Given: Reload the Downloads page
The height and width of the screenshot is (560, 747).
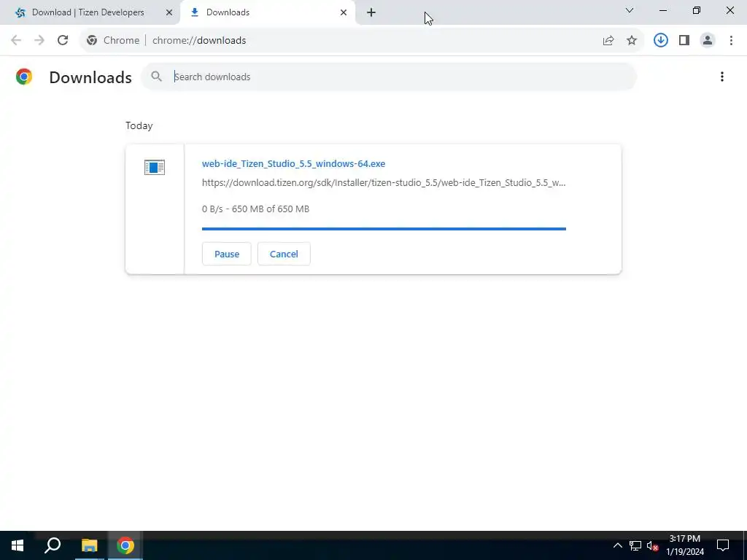Looking at the screenshot, I should click(63, 41).
